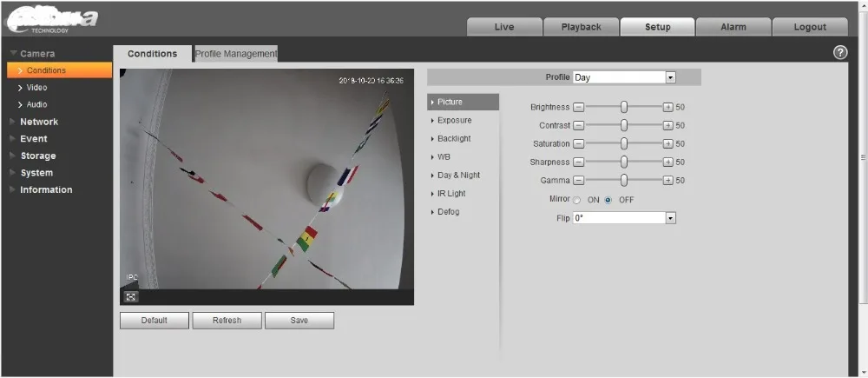This screenshot has height=378, width=868.
Task: Click the Brightness slider handle
Action: pyautogui.click(x=624, y=107)
